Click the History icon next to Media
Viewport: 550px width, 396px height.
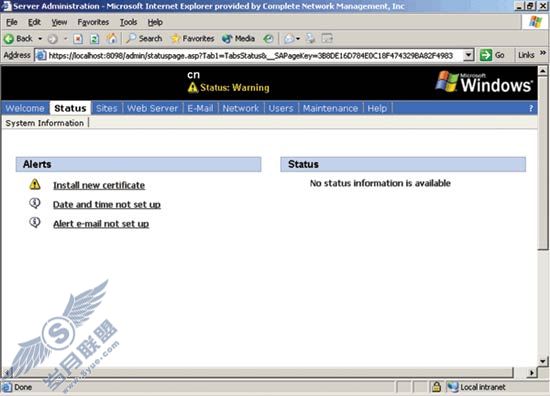268,39
